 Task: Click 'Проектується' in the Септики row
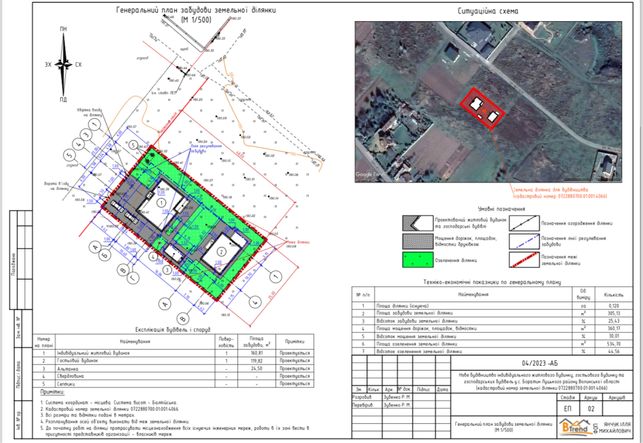[x=295, y=384]
